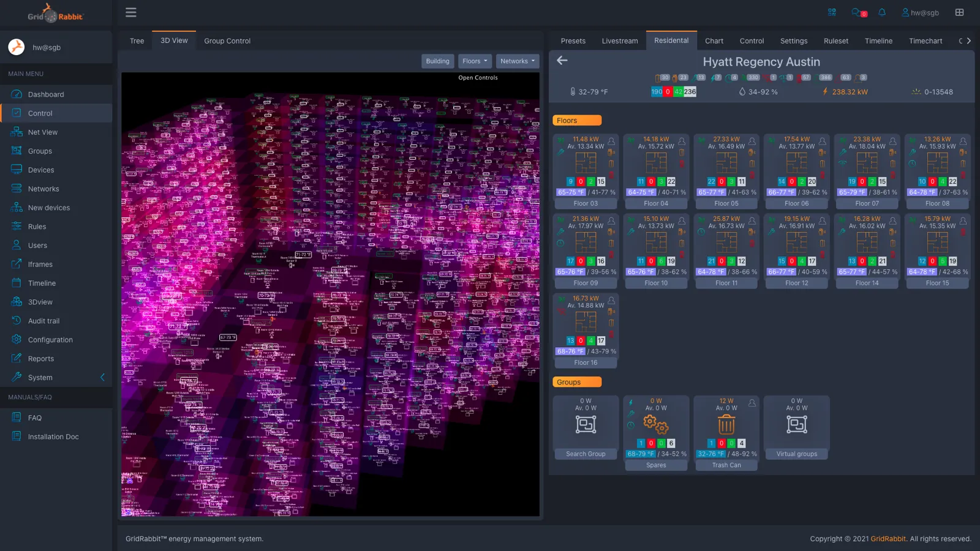Click the Audit trail history icon
The height and width of the screenshot is (551, 980).
tap(17, 321)
